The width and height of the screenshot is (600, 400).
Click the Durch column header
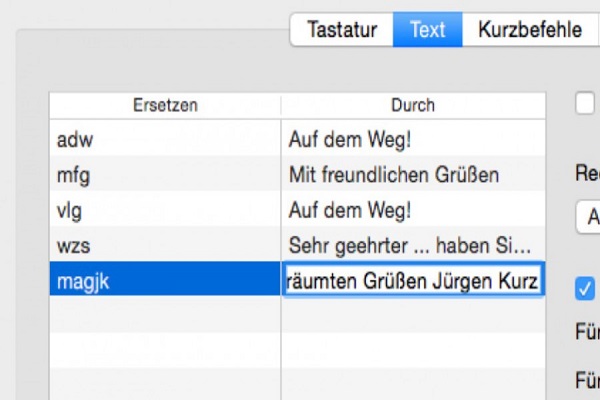(x=413, y=105)
